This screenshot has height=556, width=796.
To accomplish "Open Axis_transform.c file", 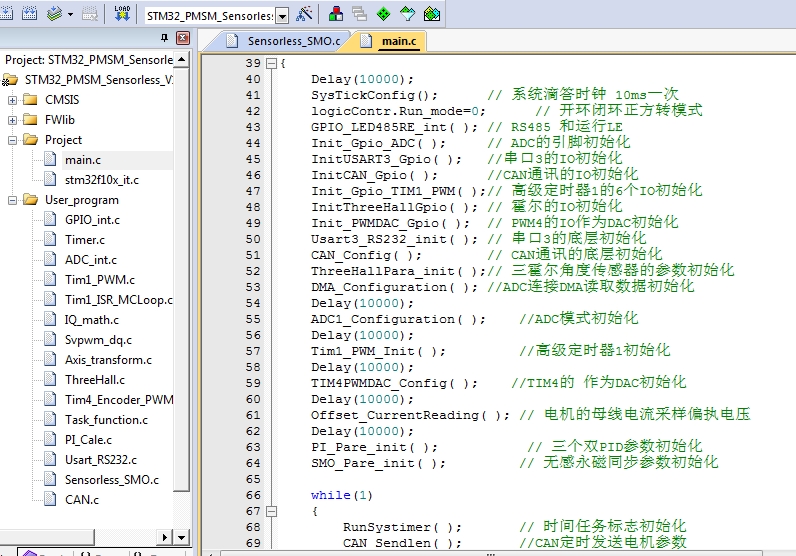I will [x=108, y=360].
